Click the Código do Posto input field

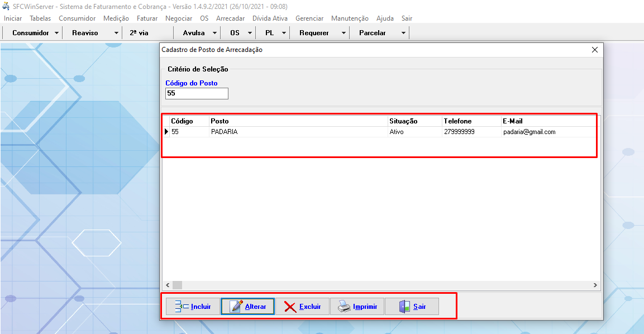pyautogui.click(x=197, y=94)
